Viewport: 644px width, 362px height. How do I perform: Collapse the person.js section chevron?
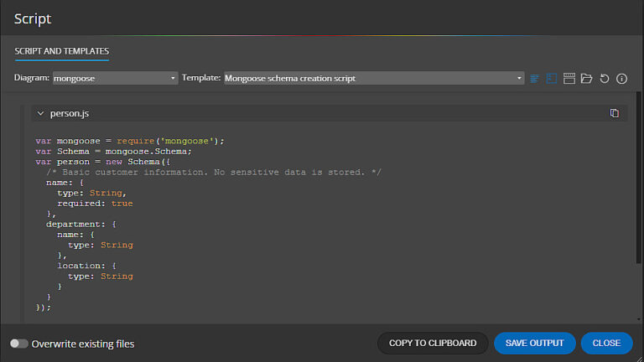pyautogui.click(x=40, y=113)
